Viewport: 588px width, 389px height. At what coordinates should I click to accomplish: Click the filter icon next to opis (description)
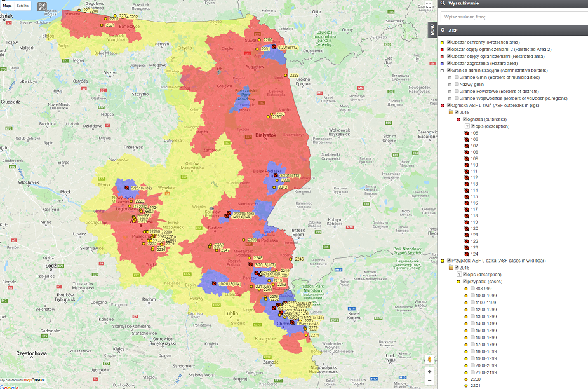tap(467, 126)
